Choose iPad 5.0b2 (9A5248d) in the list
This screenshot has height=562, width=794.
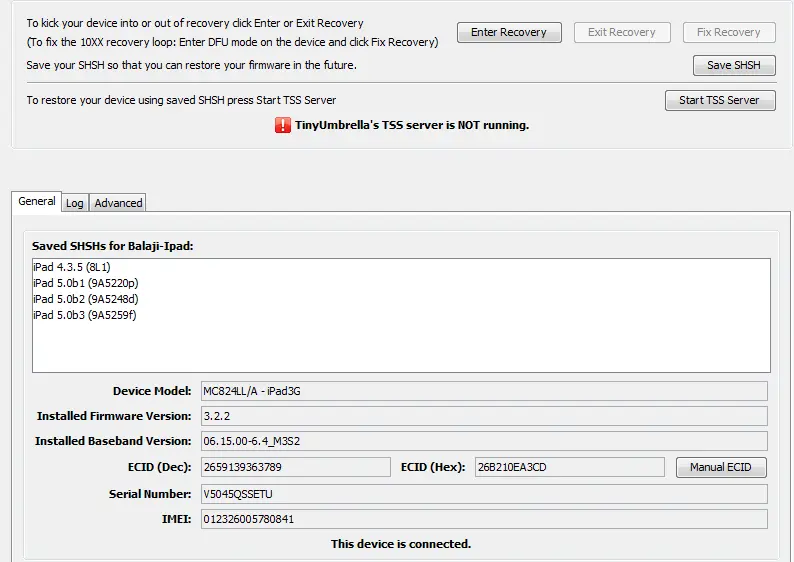[x=85, y=299]
